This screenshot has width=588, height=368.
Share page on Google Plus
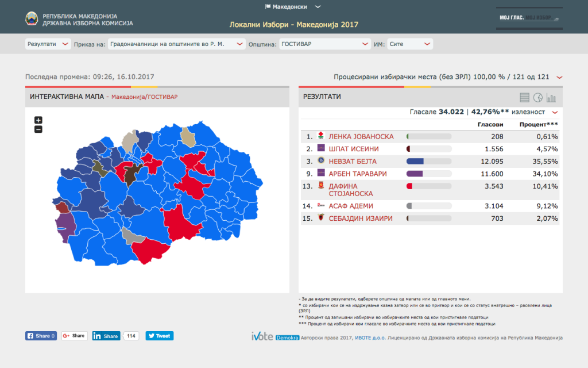74,336
